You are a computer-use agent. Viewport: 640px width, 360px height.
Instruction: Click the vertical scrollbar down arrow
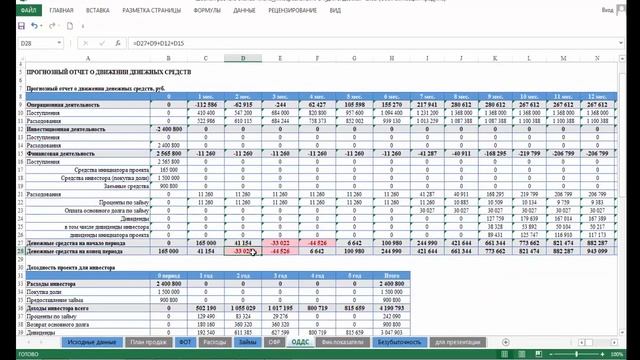click(x=622, y=332)
